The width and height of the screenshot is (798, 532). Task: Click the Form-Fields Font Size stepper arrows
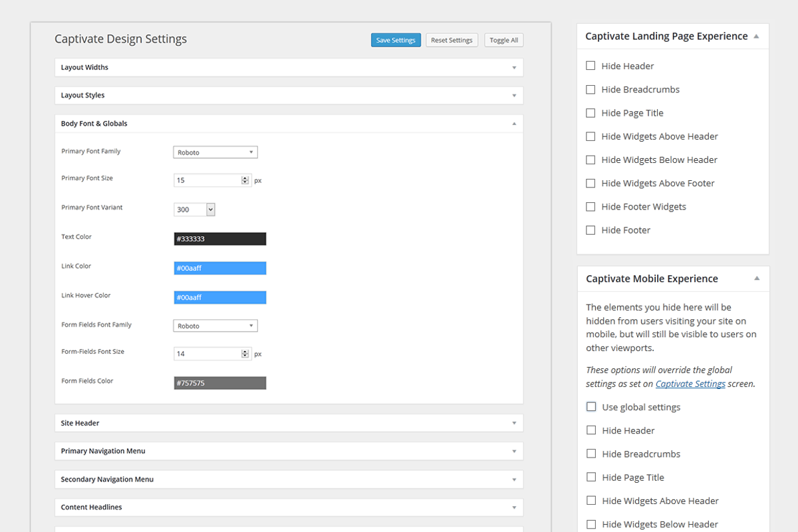click(x=245, y=354)
